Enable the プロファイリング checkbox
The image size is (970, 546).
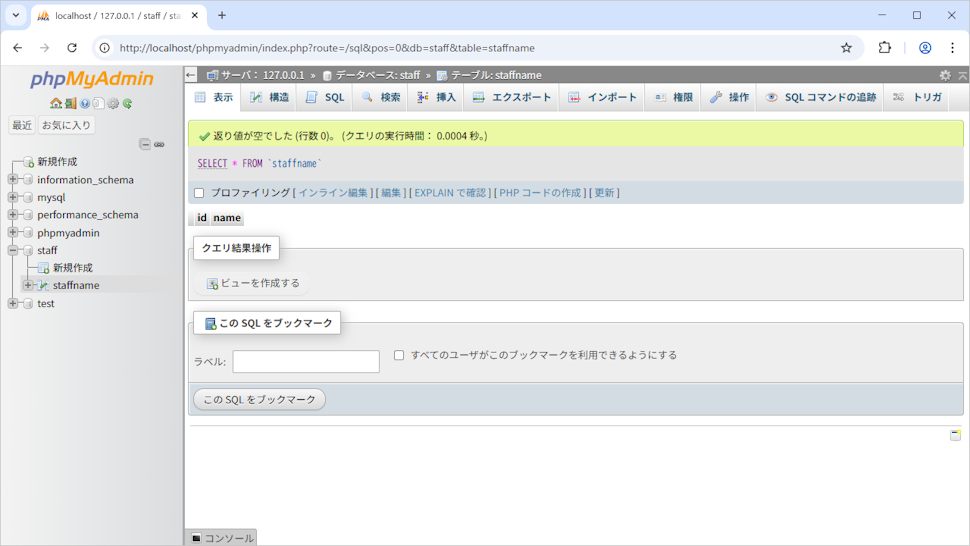(x=199, y=193)
